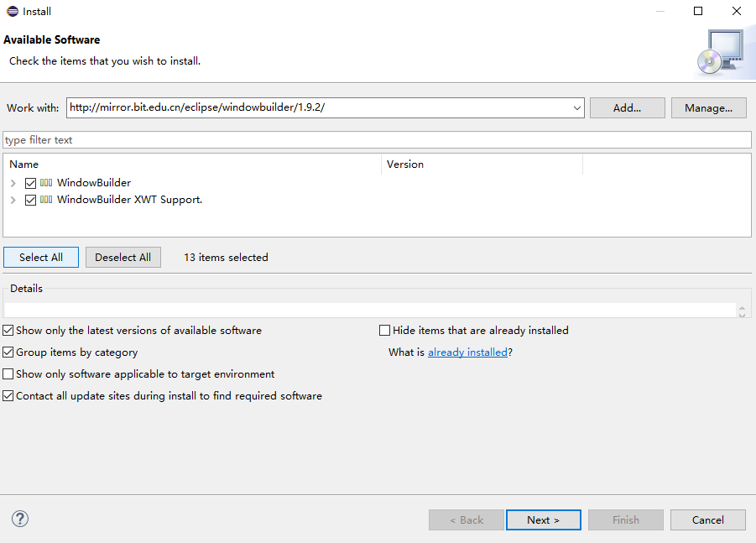This screenshot has height=543, width=756.
Task: Close the Install window
Action: pos(736,11)
